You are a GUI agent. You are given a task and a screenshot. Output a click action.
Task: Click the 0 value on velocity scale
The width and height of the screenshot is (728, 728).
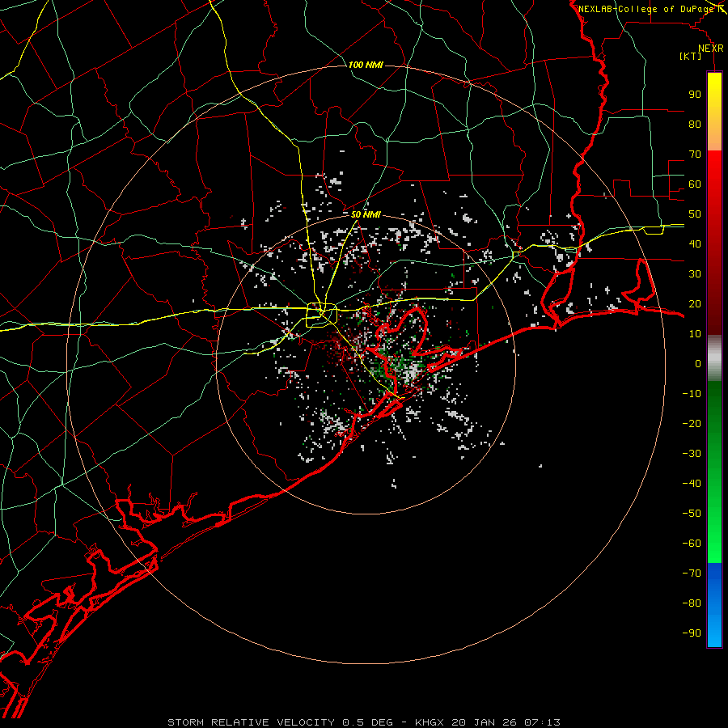698,363
